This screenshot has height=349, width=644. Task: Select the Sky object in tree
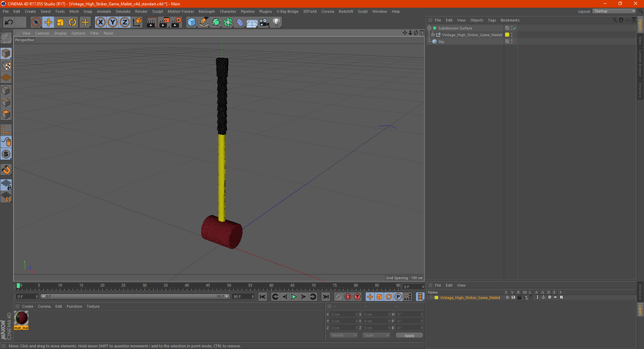(441, 42)
